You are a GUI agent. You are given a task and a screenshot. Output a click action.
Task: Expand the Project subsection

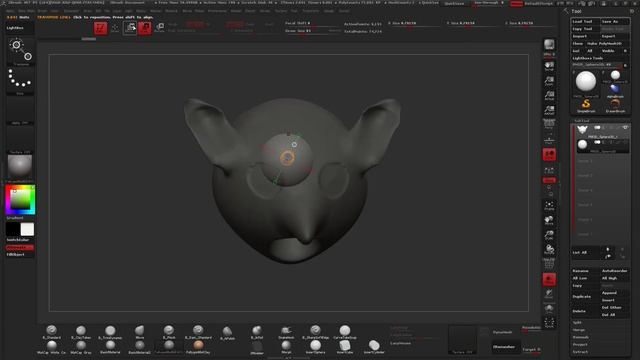tap(580, 344)
